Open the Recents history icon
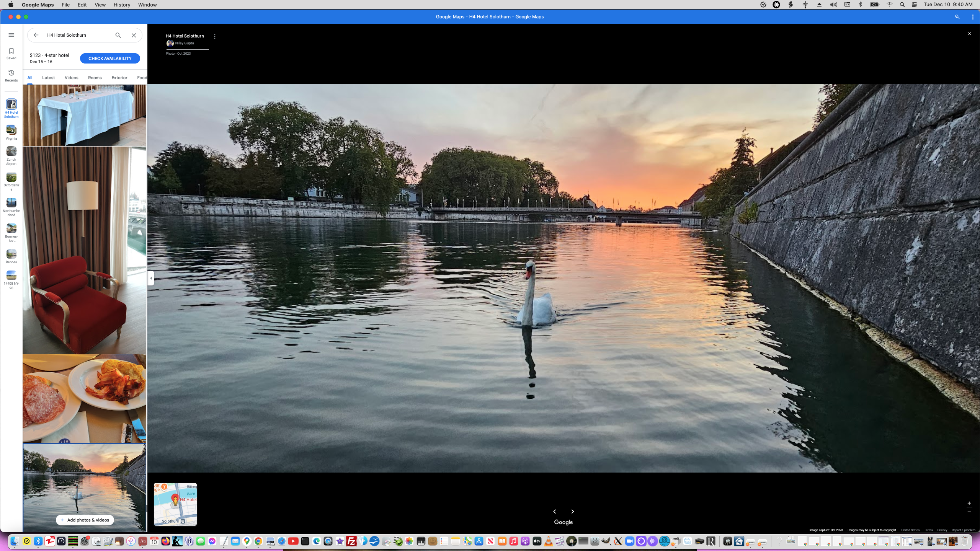This screenshot has height=551, width=980. (11, 75)
